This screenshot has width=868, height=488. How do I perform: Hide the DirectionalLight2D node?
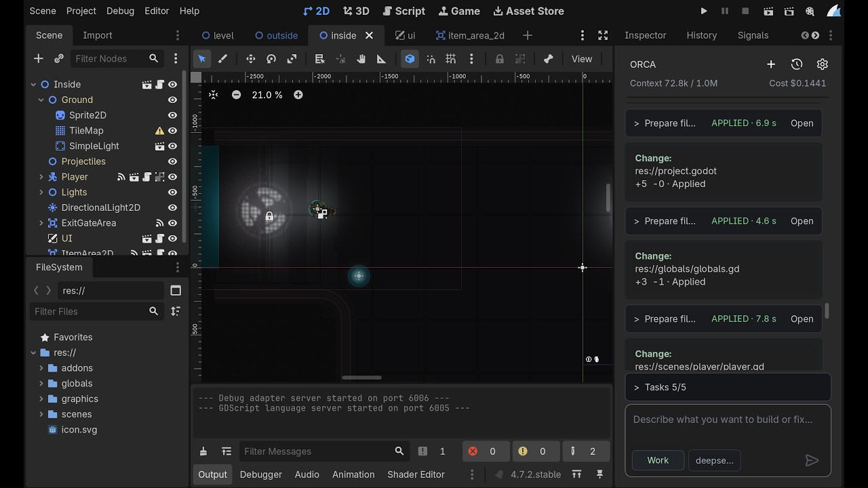click(172, 207)
